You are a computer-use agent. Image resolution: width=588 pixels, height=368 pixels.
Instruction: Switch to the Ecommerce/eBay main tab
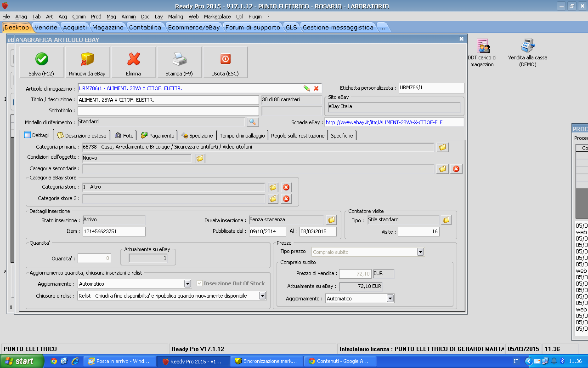[194, 27]
